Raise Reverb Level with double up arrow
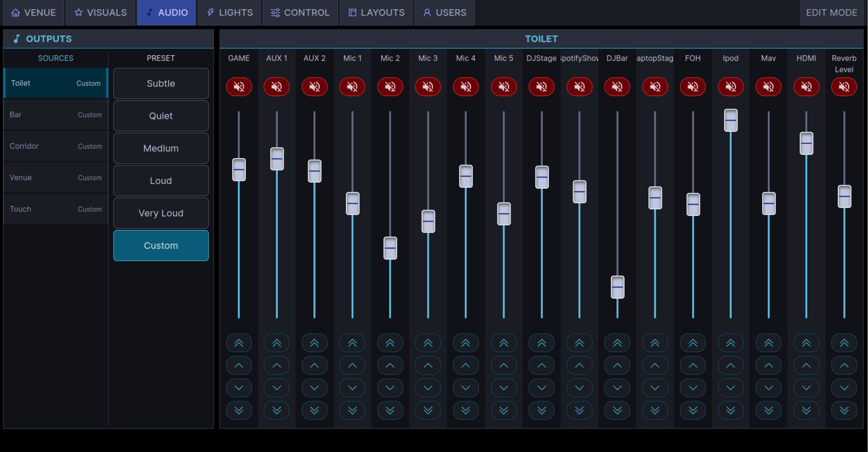This screenshot has width=868, height=452. 844,343
